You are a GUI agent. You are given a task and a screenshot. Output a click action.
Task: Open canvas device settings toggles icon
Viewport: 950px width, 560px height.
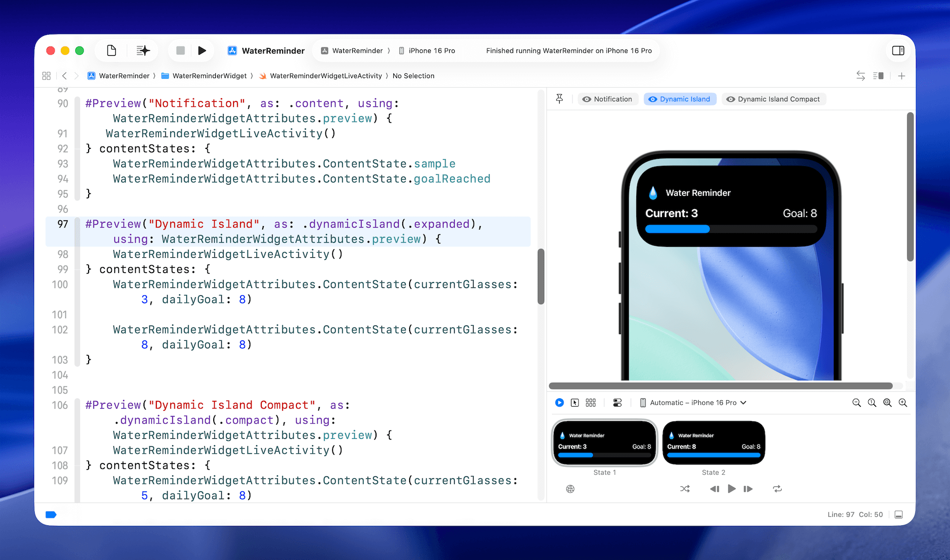[x=617, y=403]
